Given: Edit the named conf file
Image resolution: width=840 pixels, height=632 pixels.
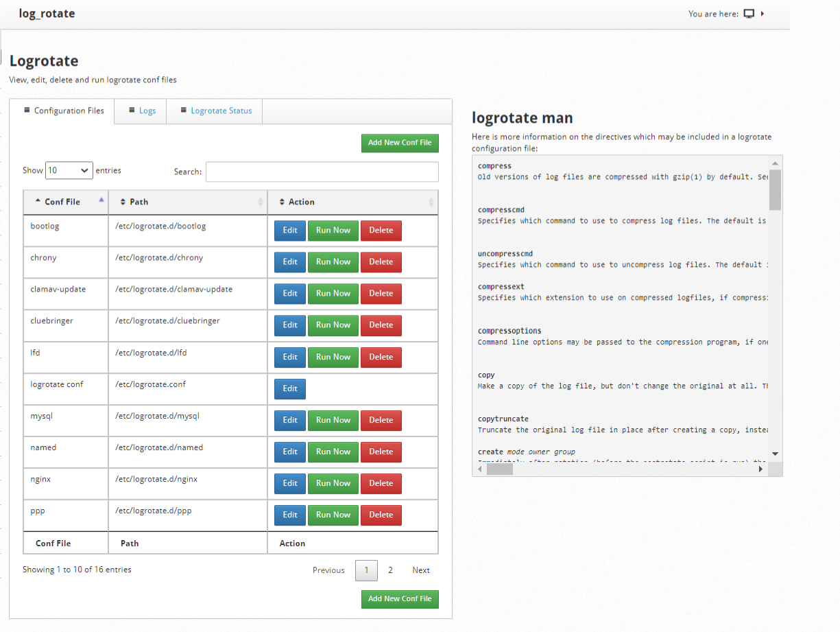Looking at the screenshot, I should pyautogui.click(x=290, y=452).
